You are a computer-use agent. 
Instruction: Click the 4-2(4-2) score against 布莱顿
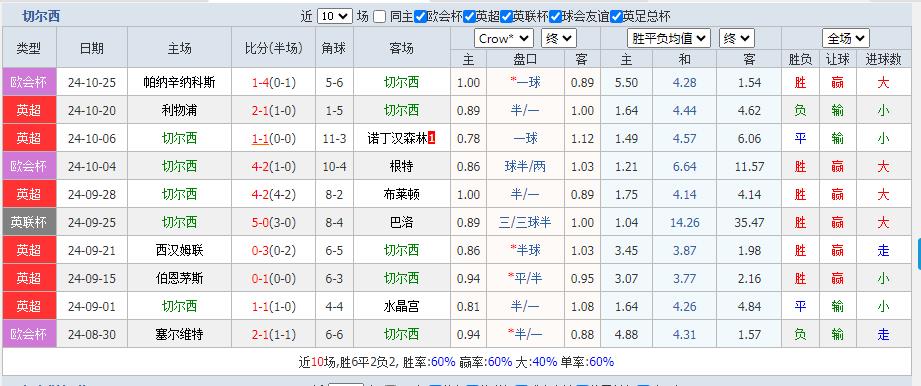click(x=274, y=194)
